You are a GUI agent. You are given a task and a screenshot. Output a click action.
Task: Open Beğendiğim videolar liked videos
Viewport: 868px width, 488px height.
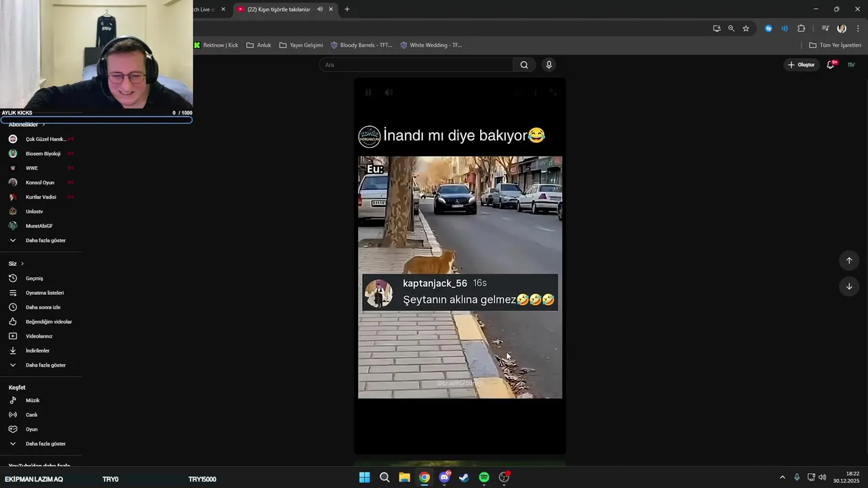[41, 322]
